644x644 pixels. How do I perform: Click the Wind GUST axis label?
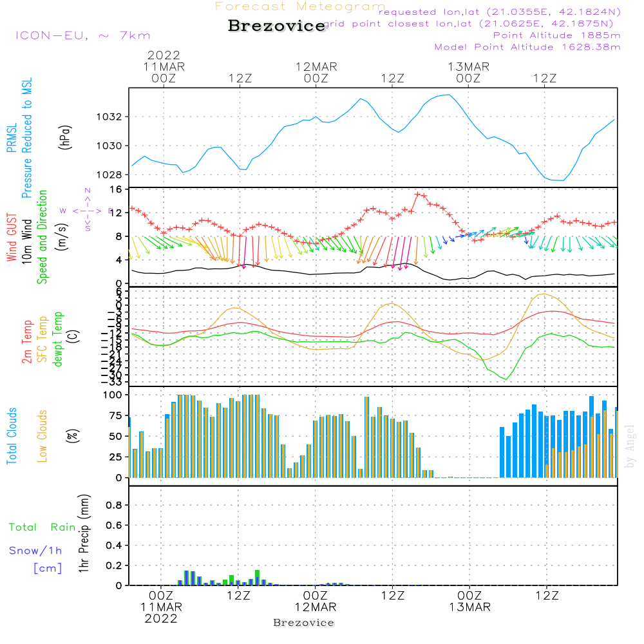coord(12,237)
